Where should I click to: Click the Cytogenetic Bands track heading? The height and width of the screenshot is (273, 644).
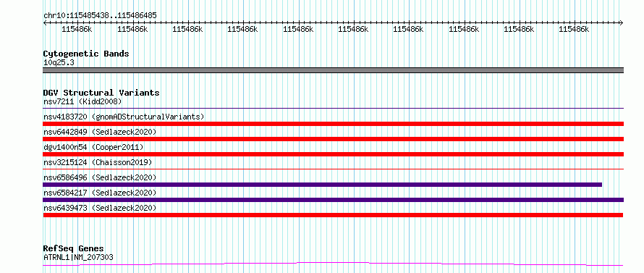pyautogui.click(x=86, y=54)
